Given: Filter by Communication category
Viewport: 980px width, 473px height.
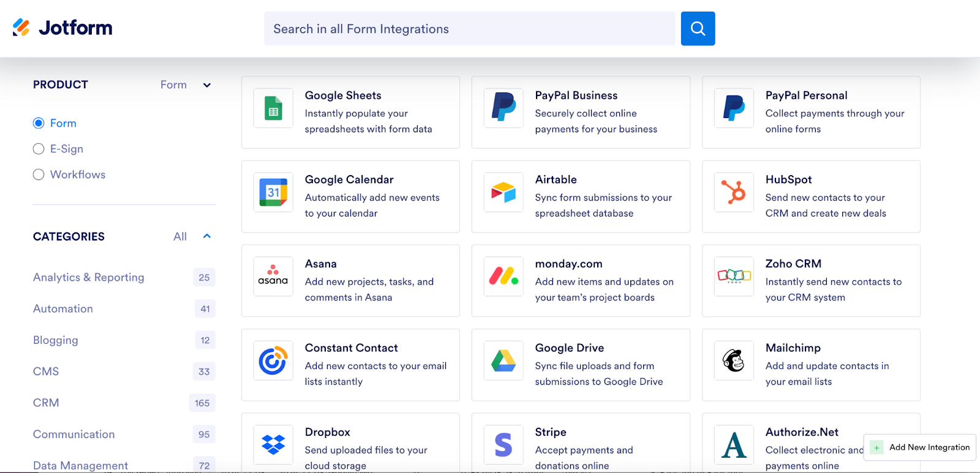Looking at the screenshot, I should pos(74,434).
